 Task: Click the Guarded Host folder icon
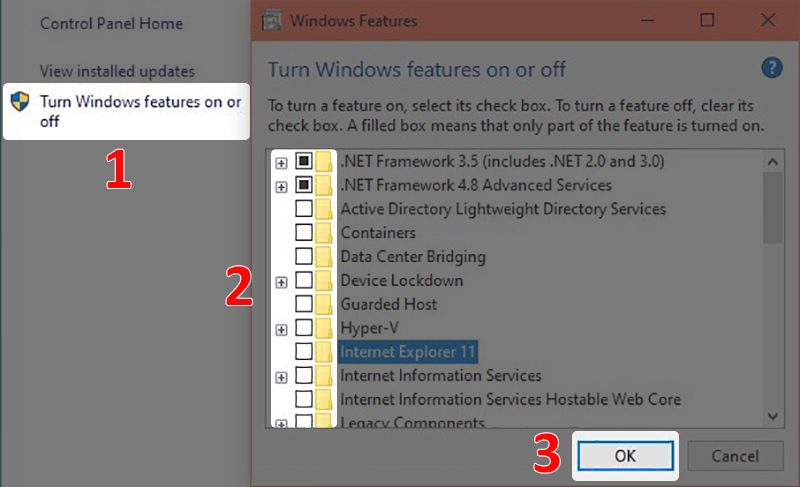324,305
